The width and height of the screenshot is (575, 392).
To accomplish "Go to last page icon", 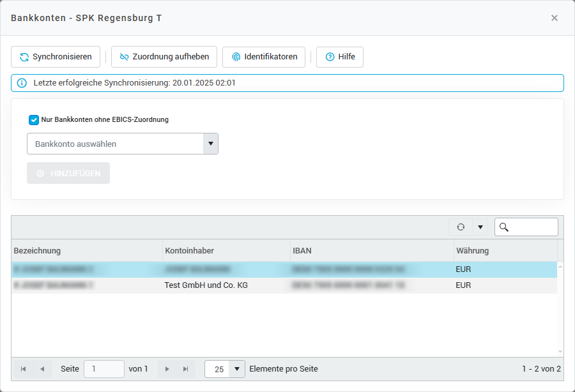I will (x=185, y=369).
